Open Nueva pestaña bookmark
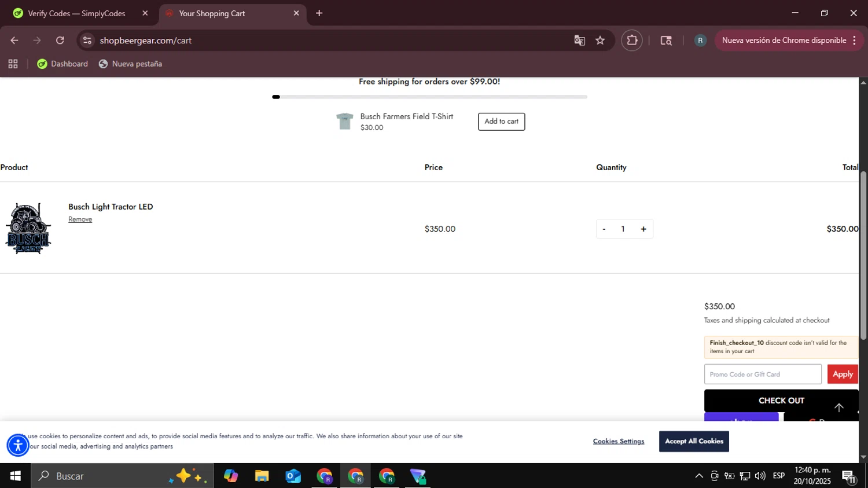This screenshot has width=868, height=488. tap(130, 64)
